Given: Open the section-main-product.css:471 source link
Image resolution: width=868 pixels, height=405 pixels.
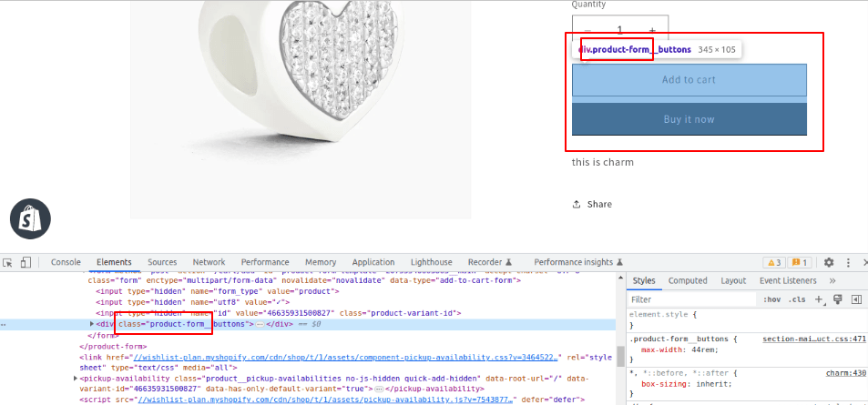Looking at the screenshot, I should pos(812,339).
